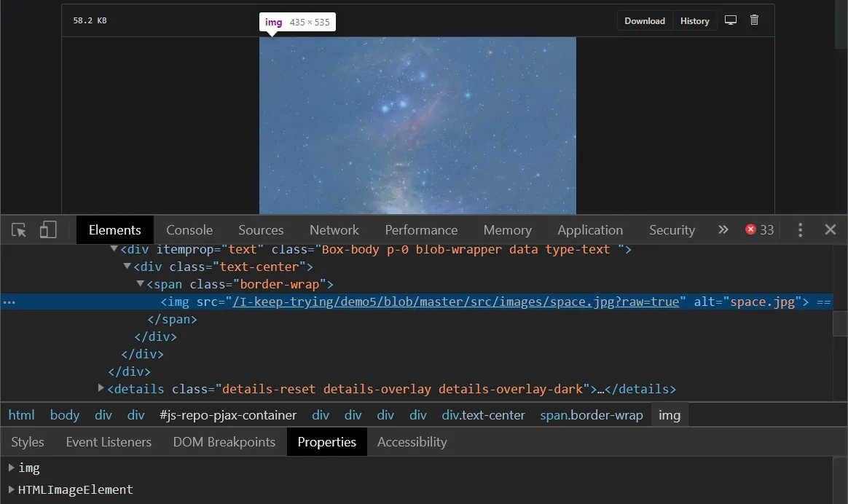
Task: Open the DOM Breakpoints pane tab
Action: coord(224,442)
